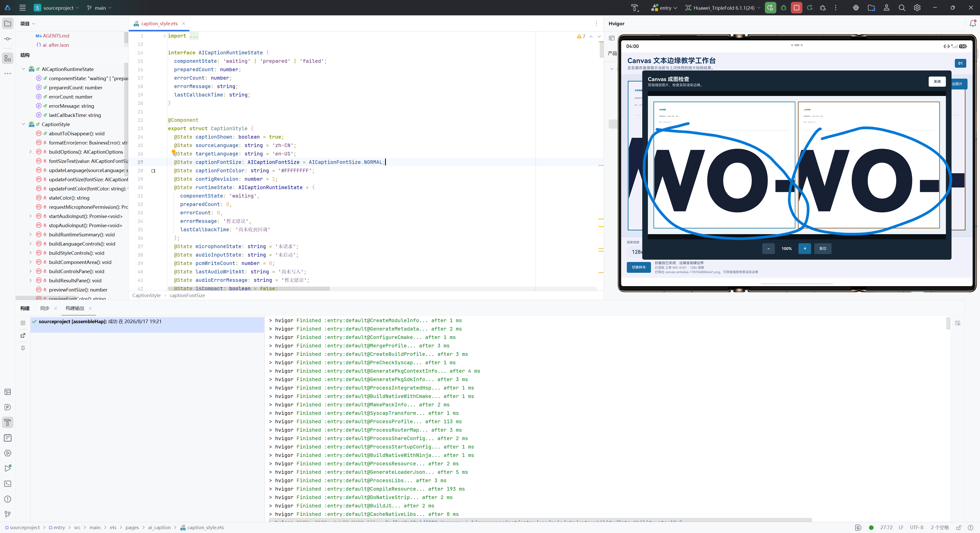Click the folder icon beside the account icon

(x=871, y=8)
